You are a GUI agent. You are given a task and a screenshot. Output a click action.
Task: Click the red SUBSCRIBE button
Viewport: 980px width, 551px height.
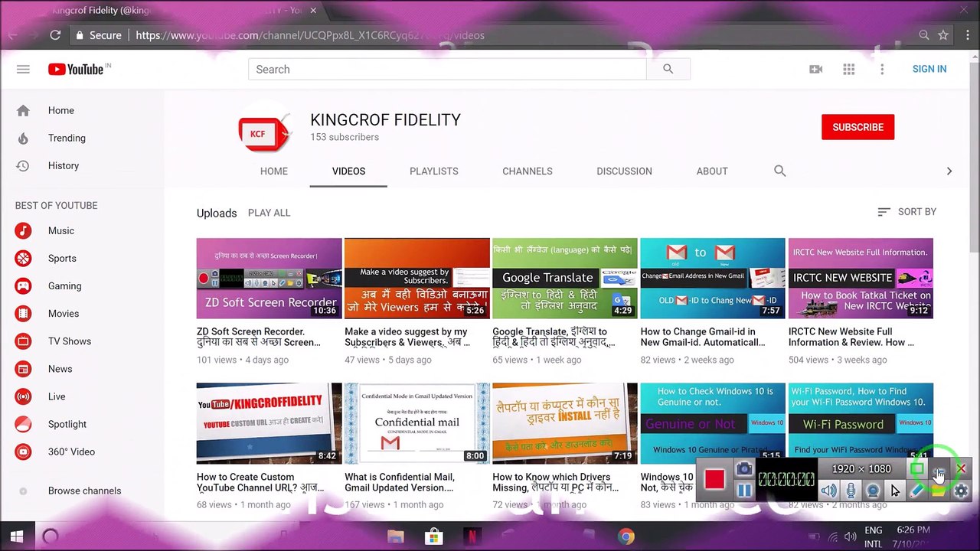(x=857, y=127)
